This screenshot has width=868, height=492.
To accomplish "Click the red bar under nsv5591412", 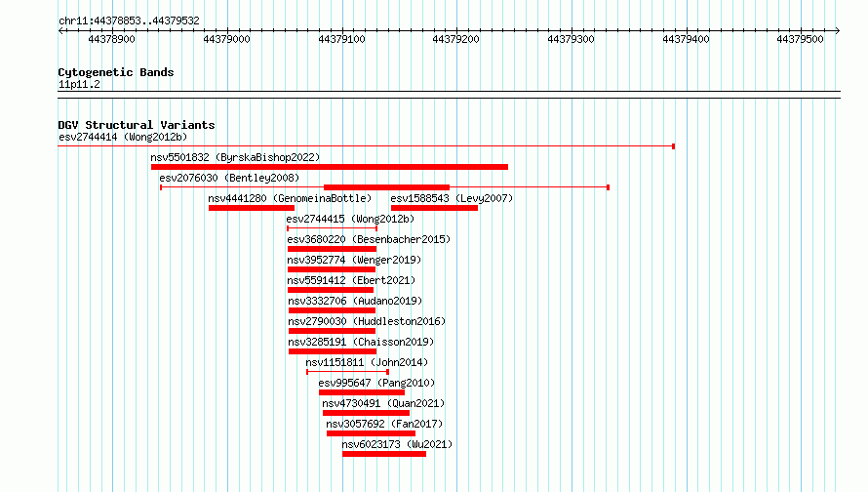I will click(x=331, y=290).
